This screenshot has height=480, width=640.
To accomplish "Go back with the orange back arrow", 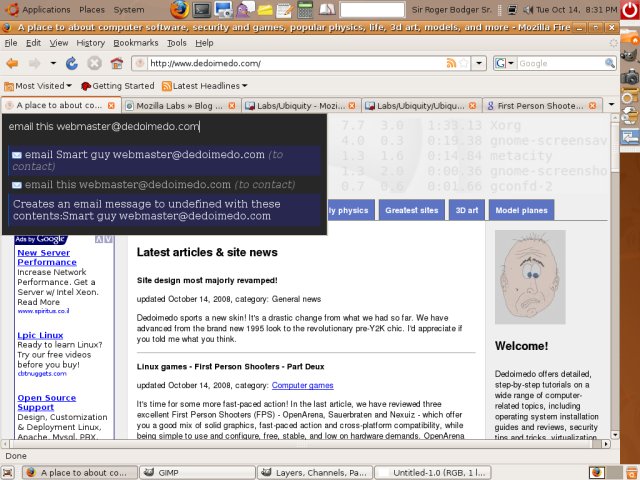I will click(x=12, y=63).
